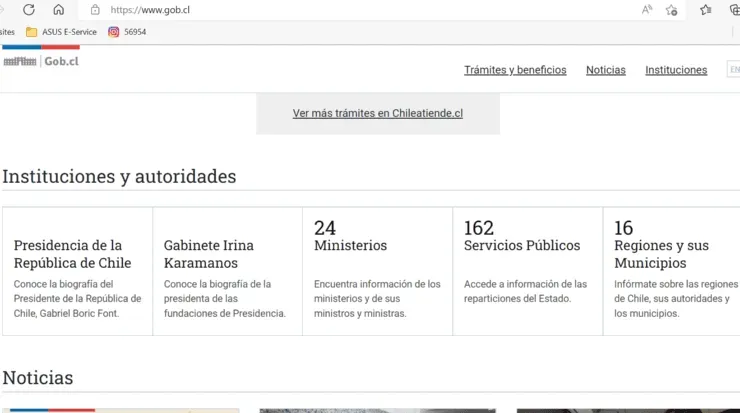Image resolution: width=740 pixels, height=413 pixels.
Task: Follow Ver más trámites en Chileatiende.cl link
Action: coord(378,113)
